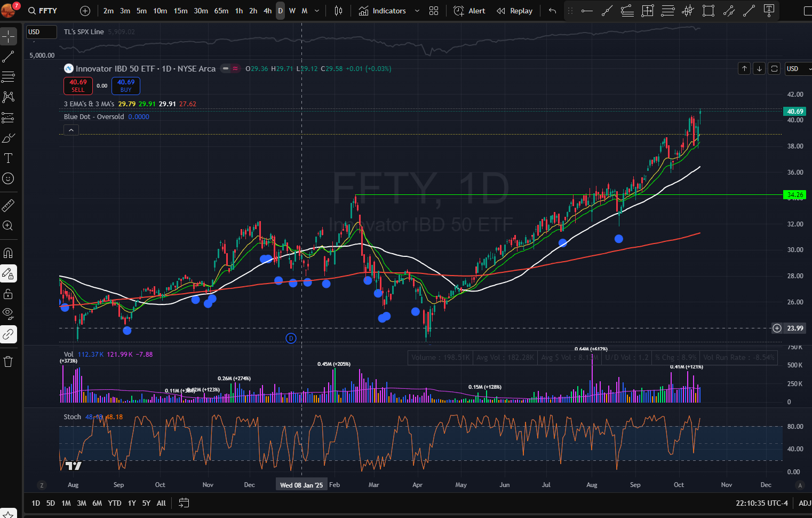Select the Brush drawing tool
The width and height of the screenshot is (812, 518).
coord(9,138)
